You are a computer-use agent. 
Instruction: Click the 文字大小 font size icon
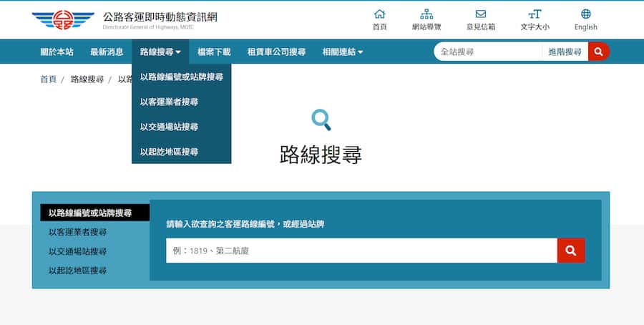point(535,14)
